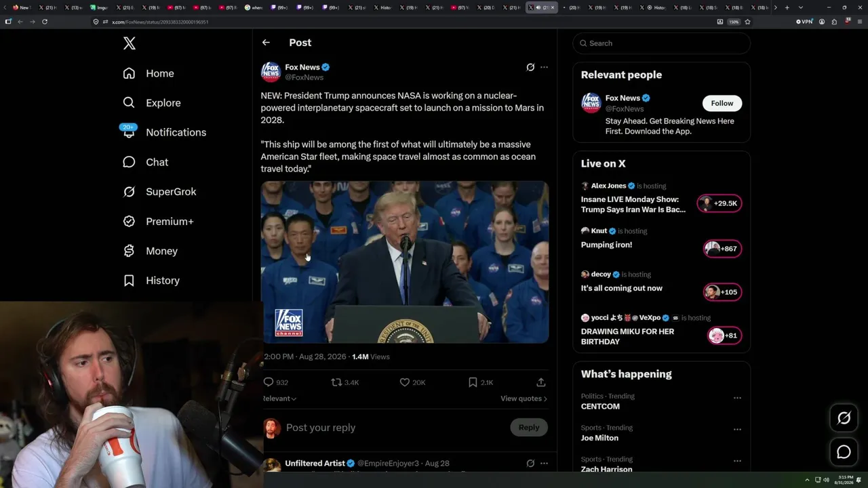Toggle the browser VPN button
This screenshot has width=868, height=488.
coord(804,22)
